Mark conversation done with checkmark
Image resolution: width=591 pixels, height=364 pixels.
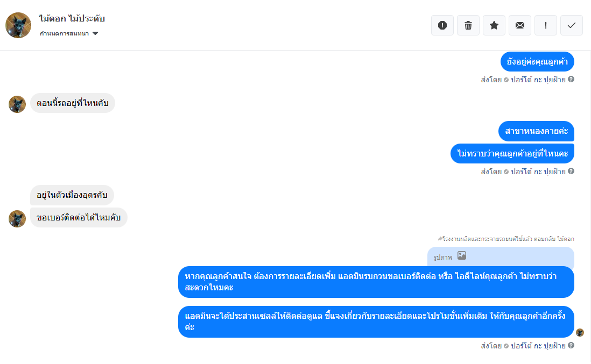pyautogui.click(x=572, y=25)
